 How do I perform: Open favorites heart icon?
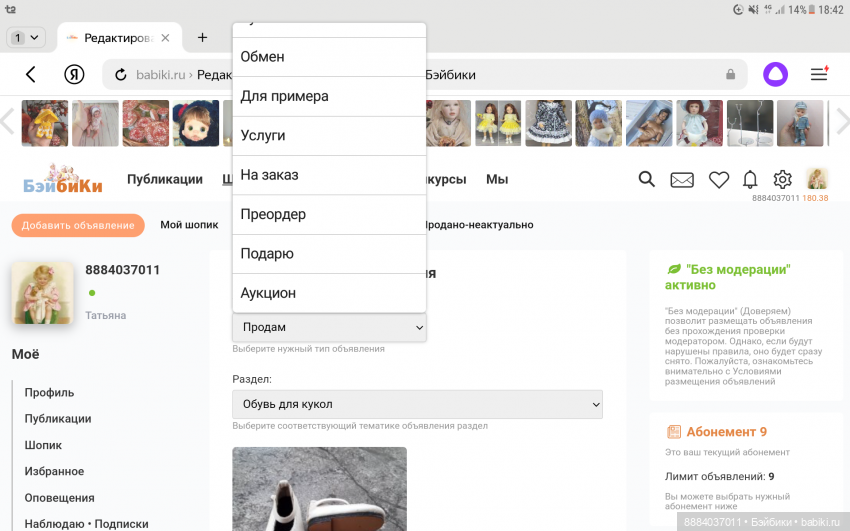718,180
